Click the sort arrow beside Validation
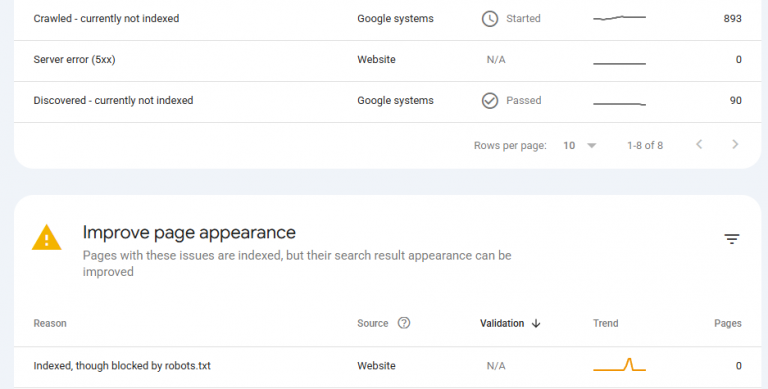Viewport: 768px width, 389px height. tap(536, 323)
